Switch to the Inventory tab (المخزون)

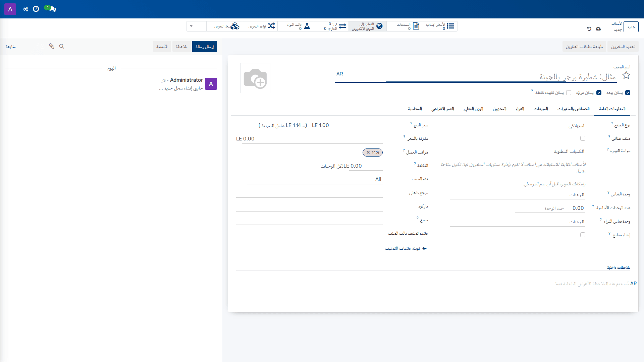pyautogui.click(x=499, y=109)
